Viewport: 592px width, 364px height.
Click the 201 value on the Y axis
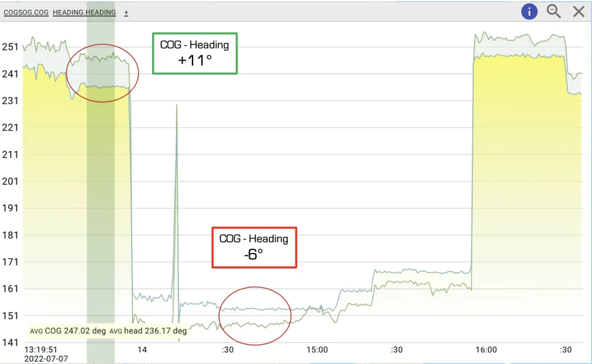tap(11, 181)
